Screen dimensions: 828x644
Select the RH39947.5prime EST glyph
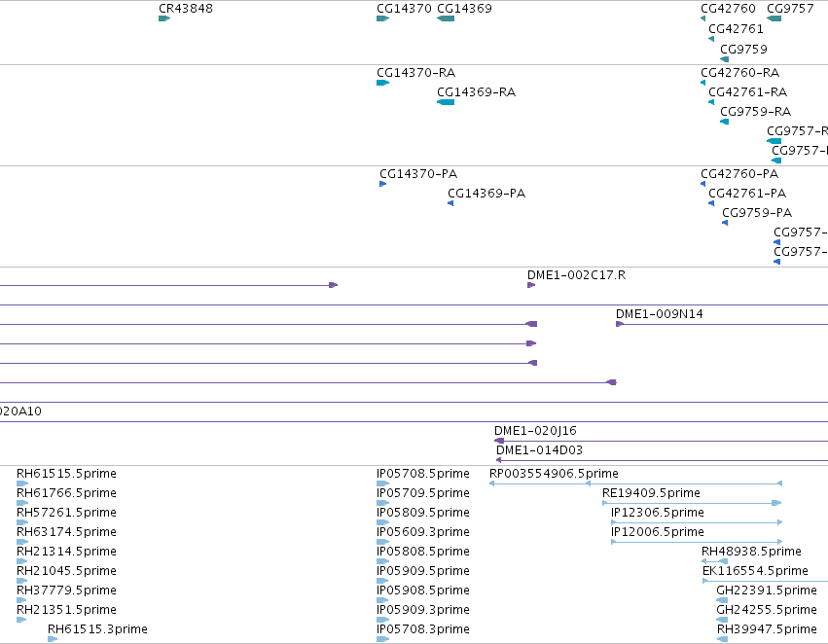(722, 639)
